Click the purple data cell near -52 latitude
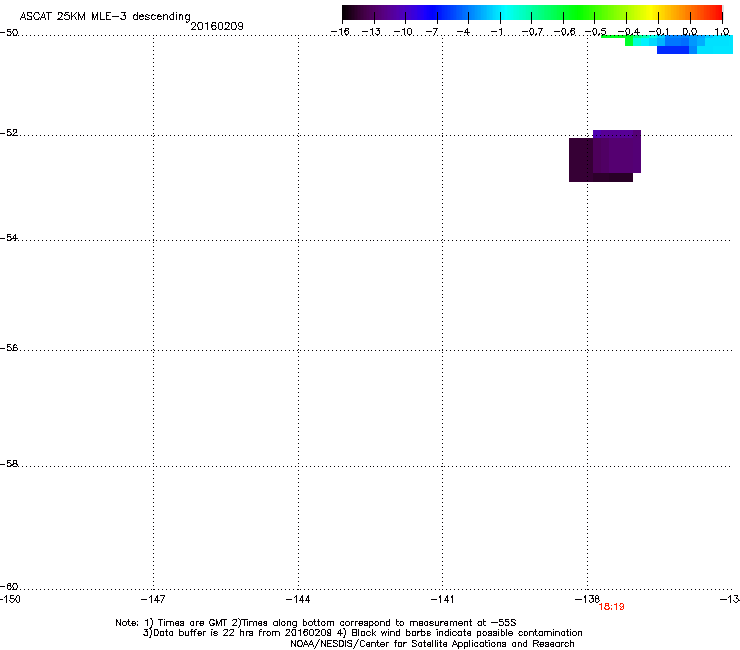The image size is (740, 650). pos(617,151)
